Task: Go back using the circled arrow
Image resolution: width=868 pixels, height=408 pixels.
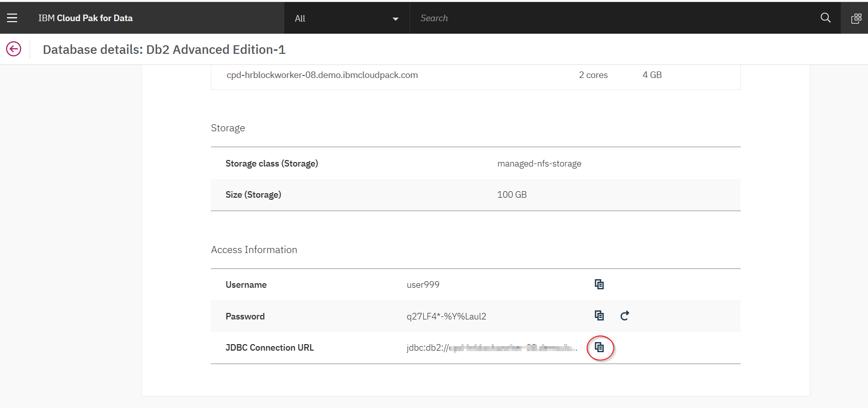Action: [14, 49]
